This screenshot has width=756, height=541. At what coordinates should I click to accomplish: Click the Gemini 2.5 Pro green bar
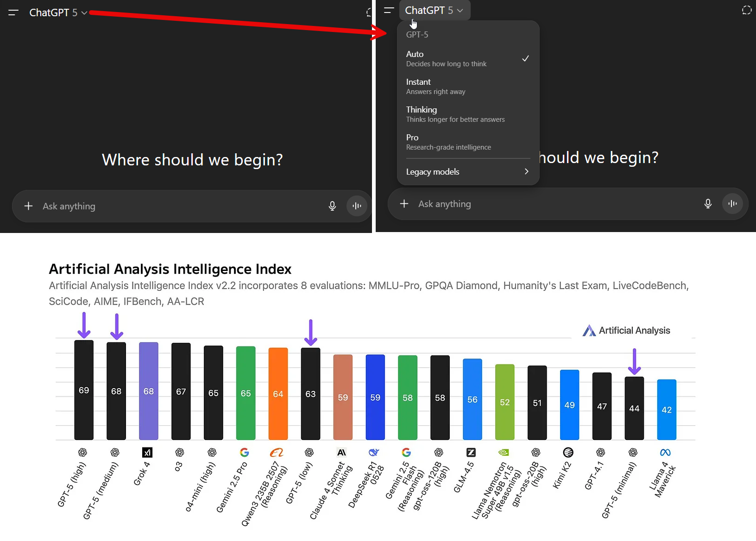[246, 393]
